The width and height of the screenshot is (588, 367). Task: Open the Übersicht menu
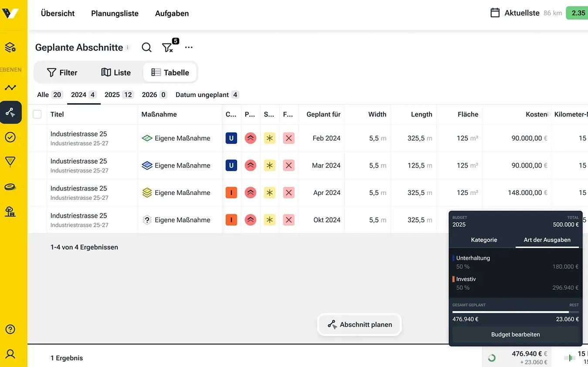[x=58, y=13]
